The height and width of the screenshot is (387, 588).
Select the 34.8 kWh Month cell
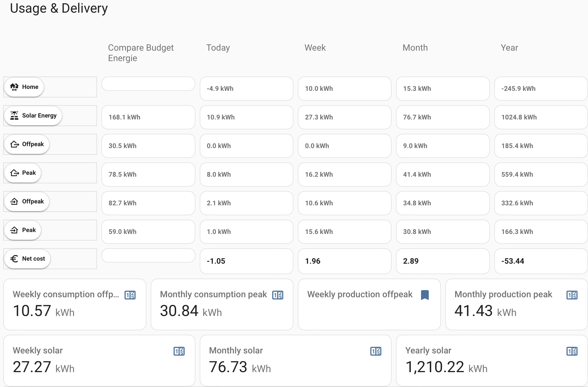tap(443, 203)
